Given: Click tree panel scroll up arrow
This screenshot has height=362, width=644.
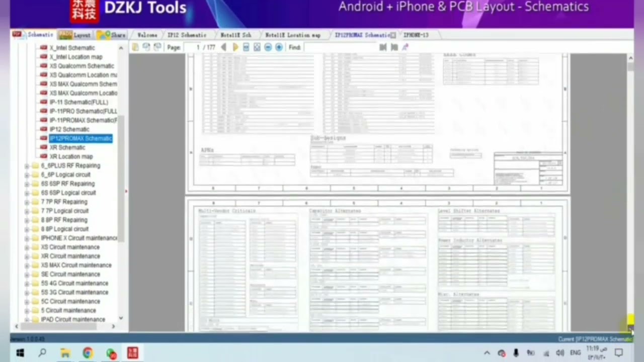Looking at the screenshot, I should (x=121, y=48).
